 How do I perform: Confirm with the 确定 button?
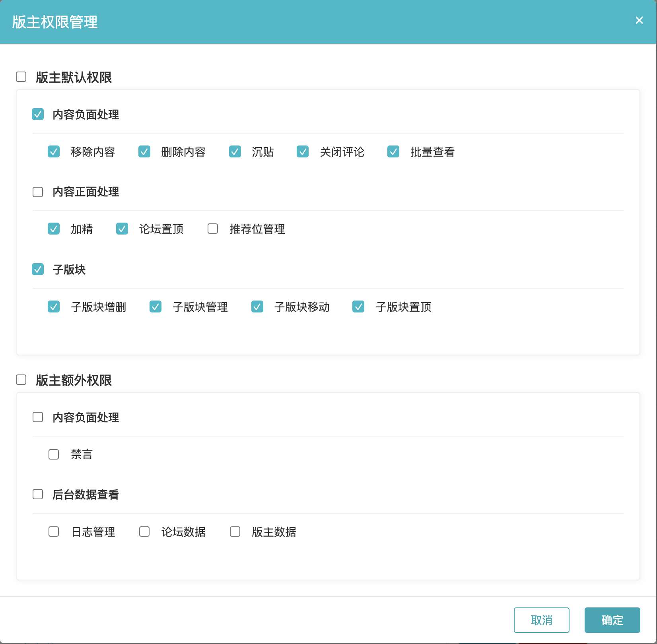[612, 620]
